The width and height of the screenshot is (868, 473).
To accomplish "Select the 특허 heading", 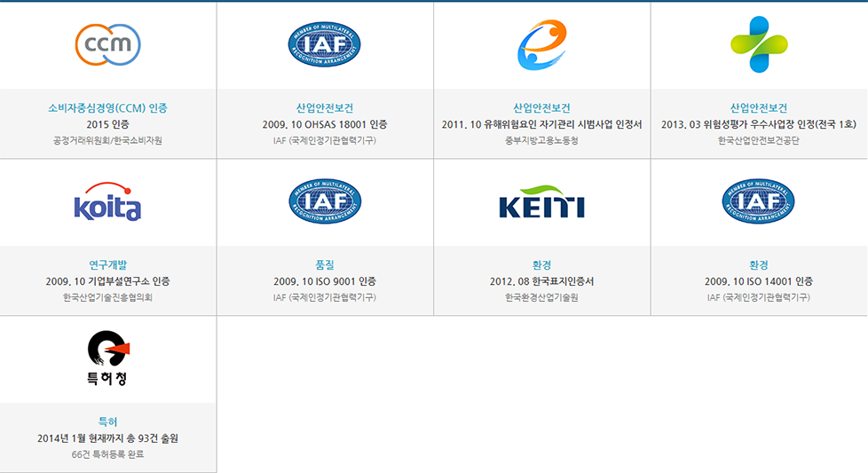I will [x=108, y=422].
